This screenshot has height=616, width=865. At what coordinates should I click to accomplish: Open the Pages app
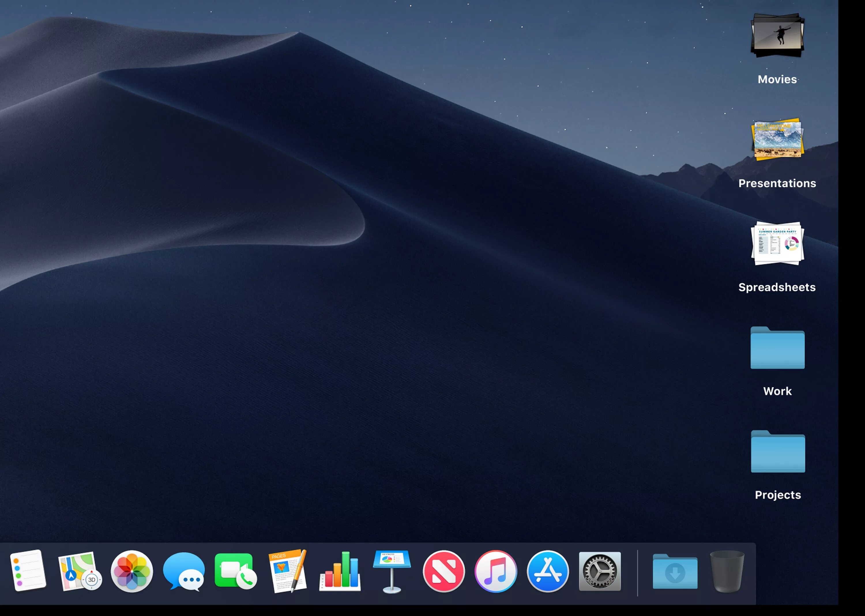[x=288, y=571]
